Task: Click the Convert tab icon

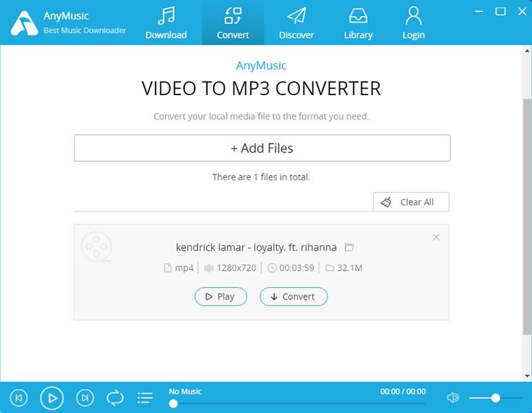Action: (x=233, y=15)
